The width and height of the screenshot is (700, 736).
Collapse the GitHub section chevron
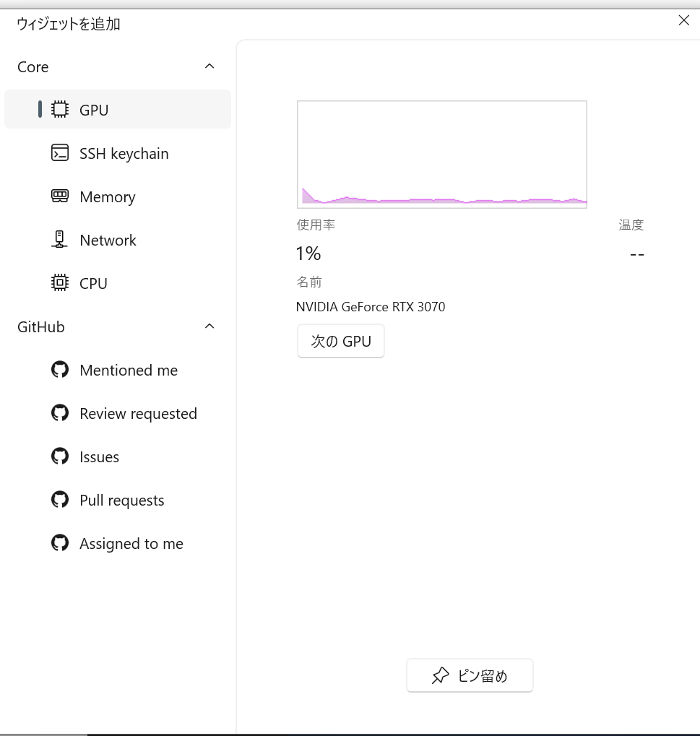pos(210,326)
